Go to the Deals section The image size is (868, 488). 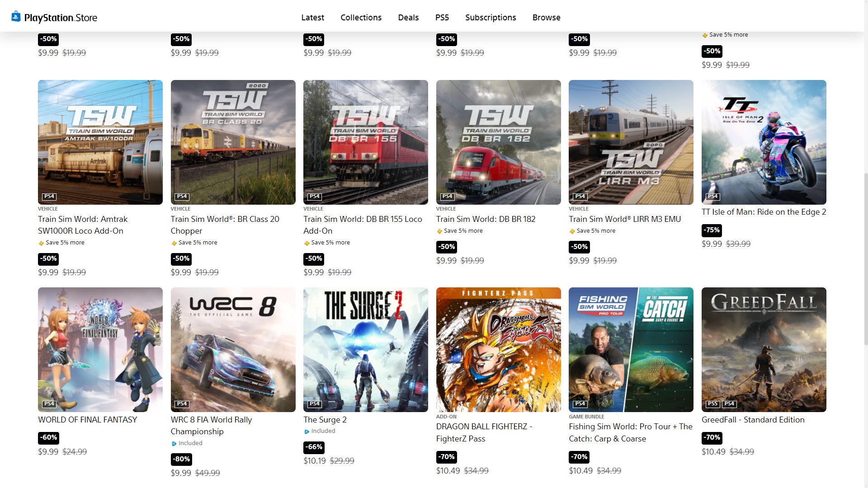pyautogui.click(x=408, y=18)
